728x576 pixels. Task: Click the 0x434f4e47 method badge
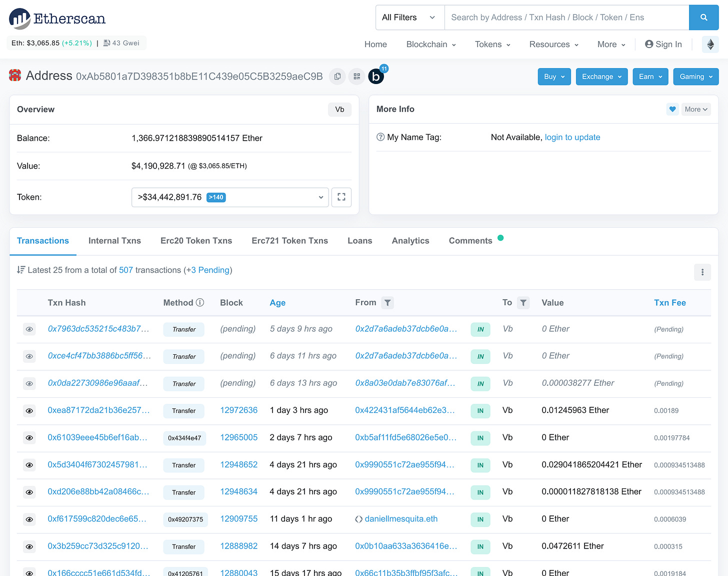point(184,438)
